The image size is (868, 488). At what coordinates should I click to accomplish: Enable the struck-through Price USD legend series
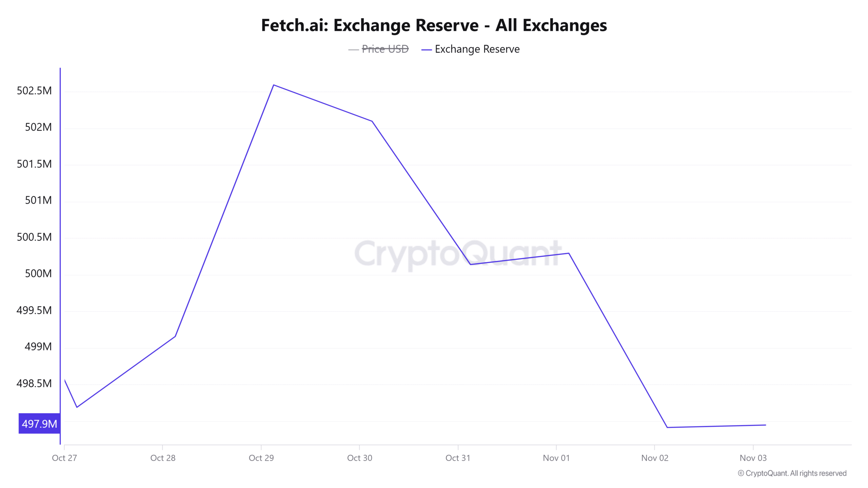[385, 49]
